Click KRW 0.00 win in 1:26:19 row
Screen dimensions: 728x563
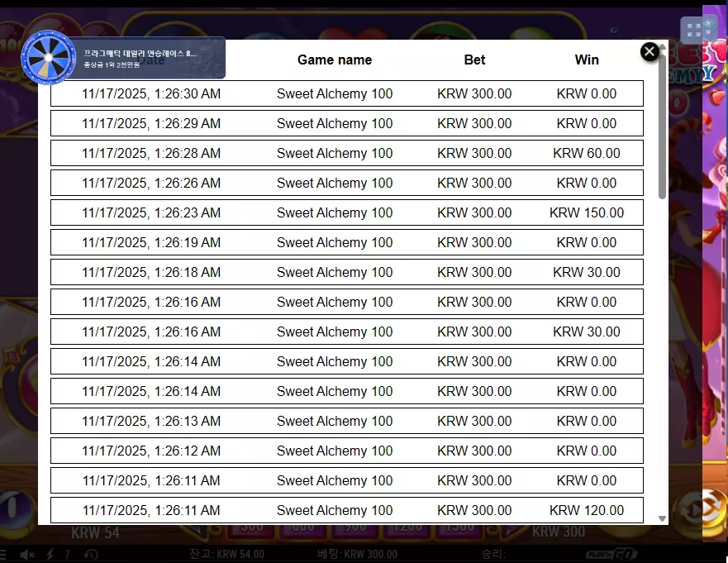[587, 242]
